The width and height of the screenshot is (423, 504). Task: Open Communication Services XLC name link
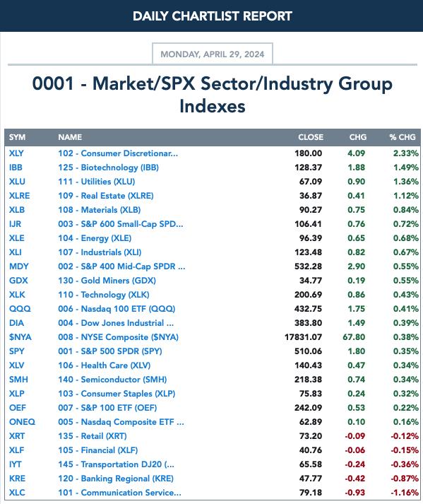click(119, 493)
